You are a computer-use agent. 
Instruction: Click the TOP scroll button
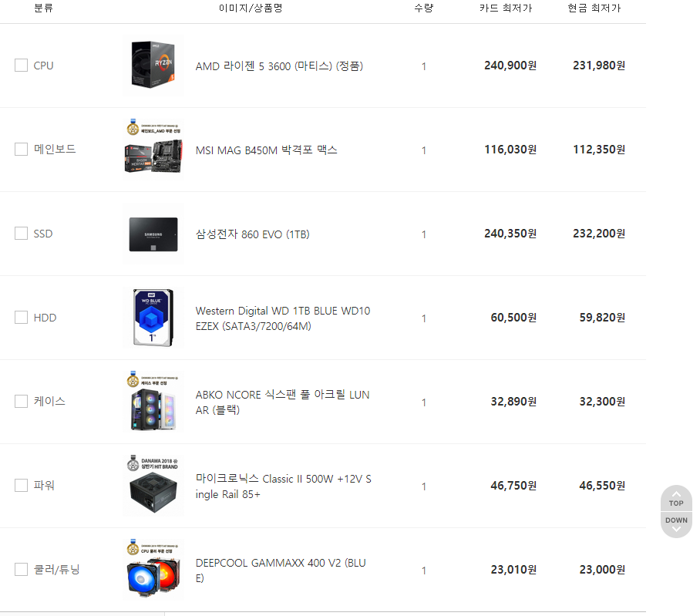(x=676, y=498)
